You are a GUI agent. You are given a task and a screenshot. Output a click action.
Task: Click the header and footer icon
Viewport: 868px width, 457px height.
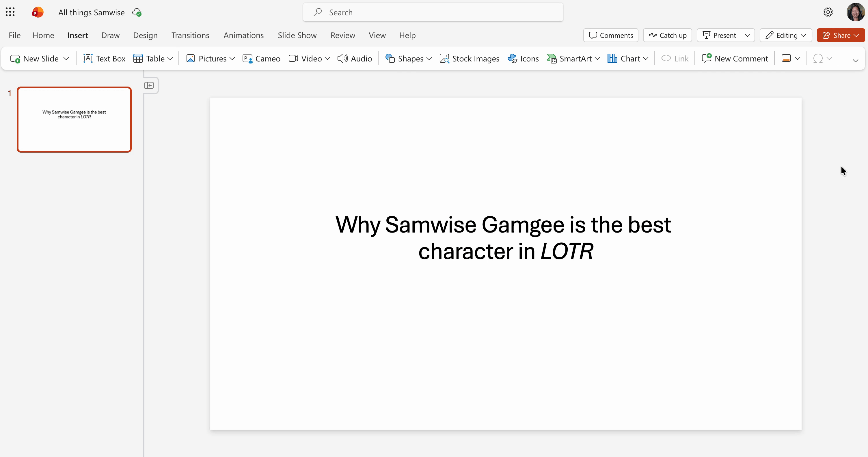pos(786,59)
